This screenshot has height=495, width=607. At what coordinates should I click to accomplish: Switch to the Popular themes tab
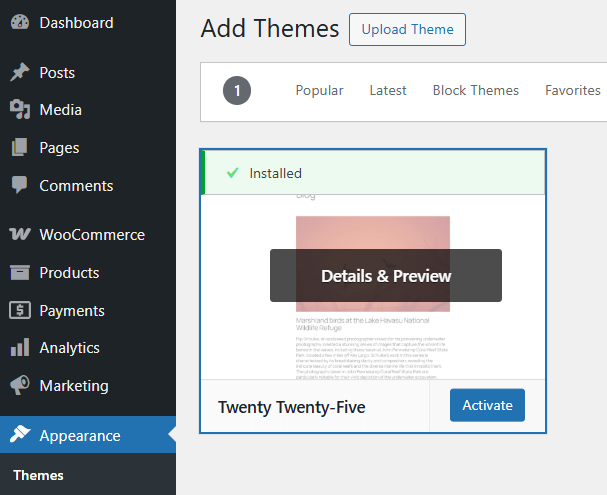point(319,91)
